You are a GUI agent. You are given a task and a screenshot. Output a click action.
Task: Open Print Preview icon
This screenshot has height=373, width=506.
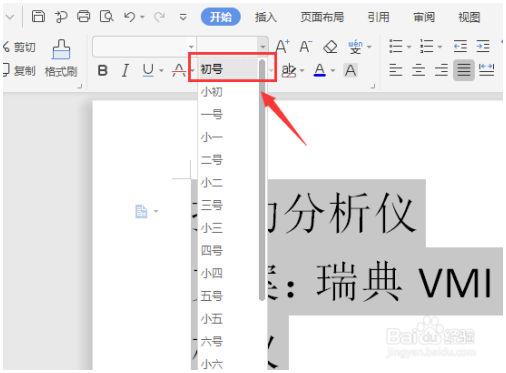106,16
